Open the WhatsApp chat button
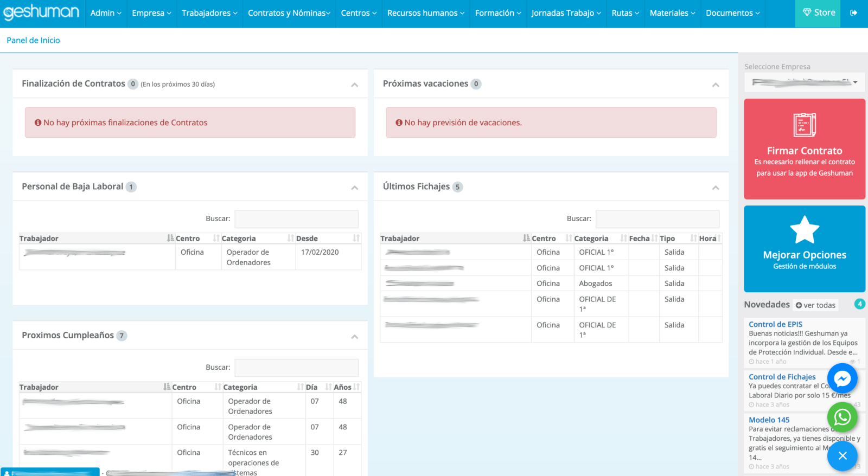Image resolution: width=868 pixels, height=476 pixels. tap(842, 417)
